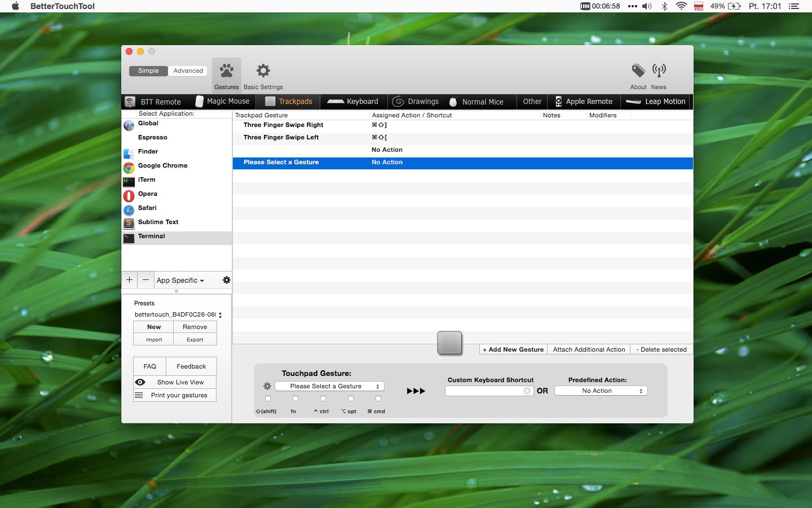Switch to Leap Motion tab

click(656, 102)
